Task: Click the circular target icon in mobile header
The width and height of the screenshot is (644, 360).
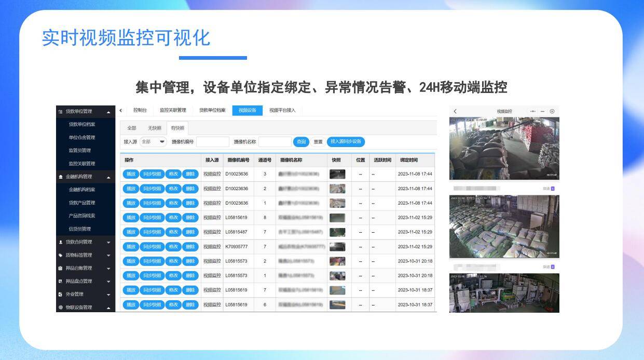Action: pos(552,111)
